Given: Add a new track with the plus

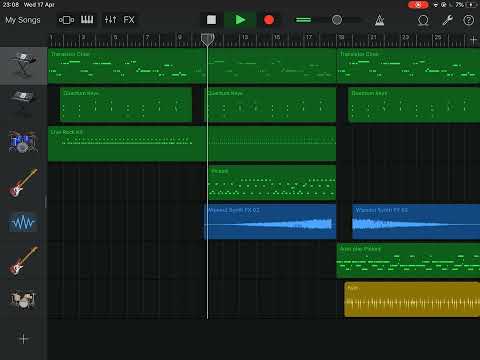Looking at the screenshot, I should point(23,339).
